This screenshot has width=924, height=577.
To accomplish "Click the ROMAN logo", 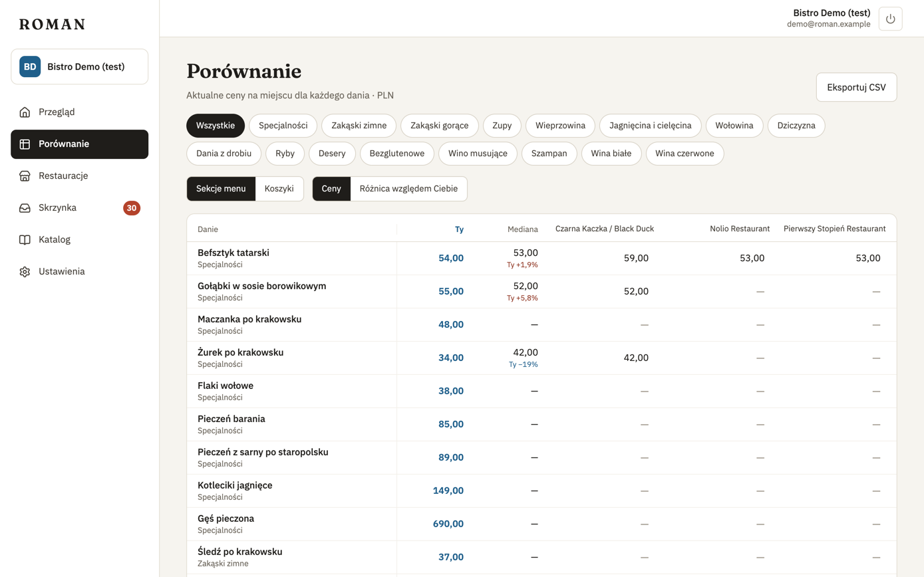I will tap(52, 25).
